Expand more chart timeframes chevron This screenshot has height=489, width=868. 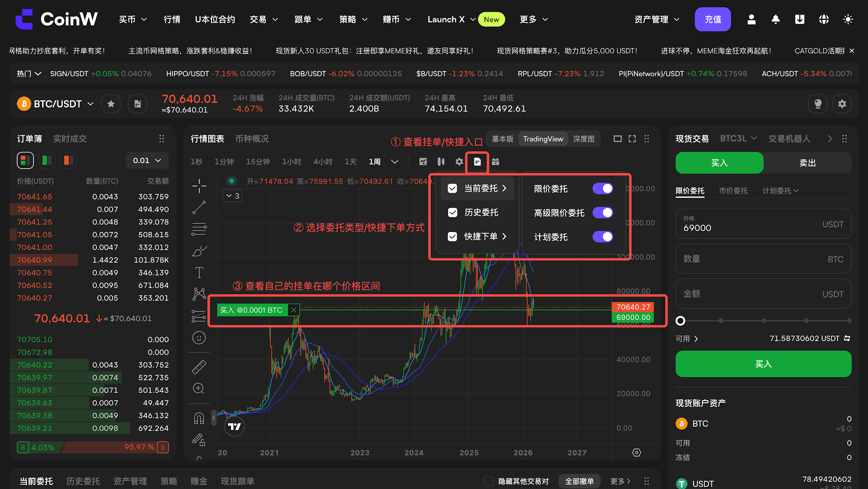(x=395, y=161)
